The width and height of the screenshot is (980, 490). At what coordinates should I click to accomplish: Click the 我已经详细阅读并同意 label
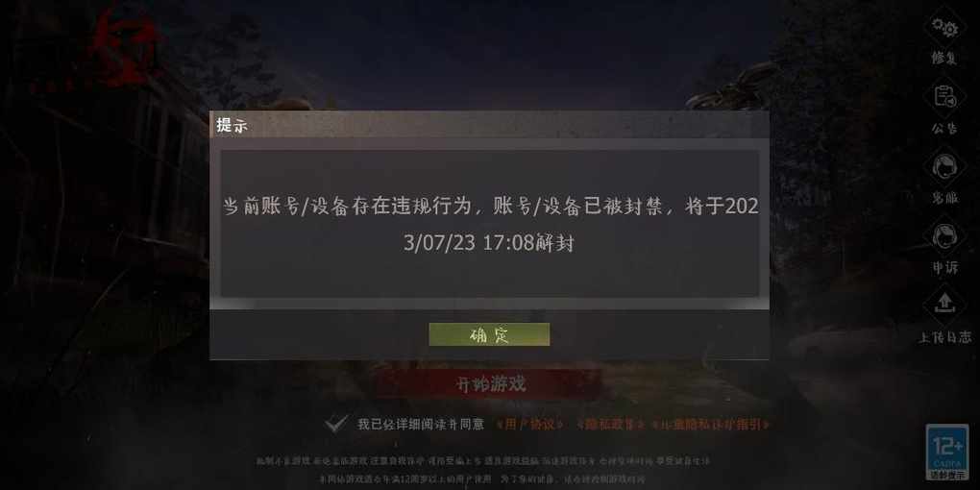420,424
